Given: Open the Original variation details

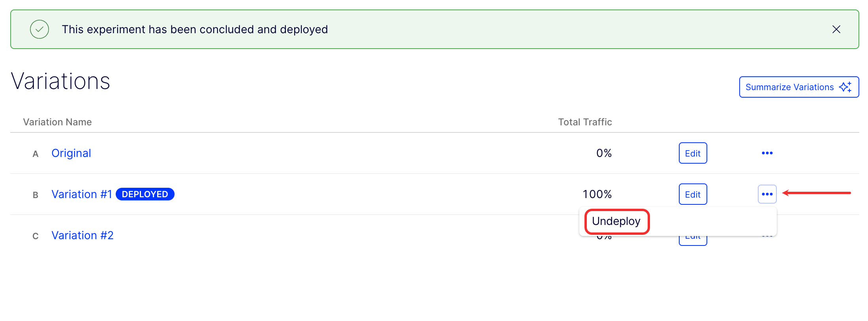Looking at the screenshot, I should (71, 153).
